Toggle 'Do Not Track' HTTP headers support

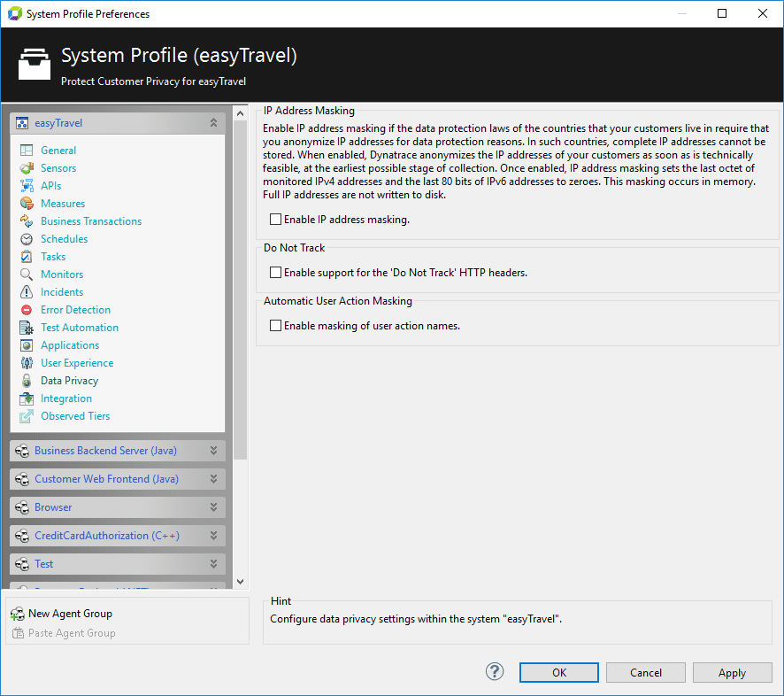275,273
